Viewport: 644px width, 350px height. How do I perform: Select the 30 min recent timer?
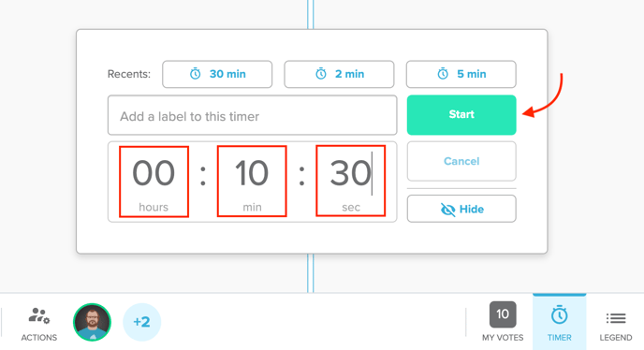217,74
